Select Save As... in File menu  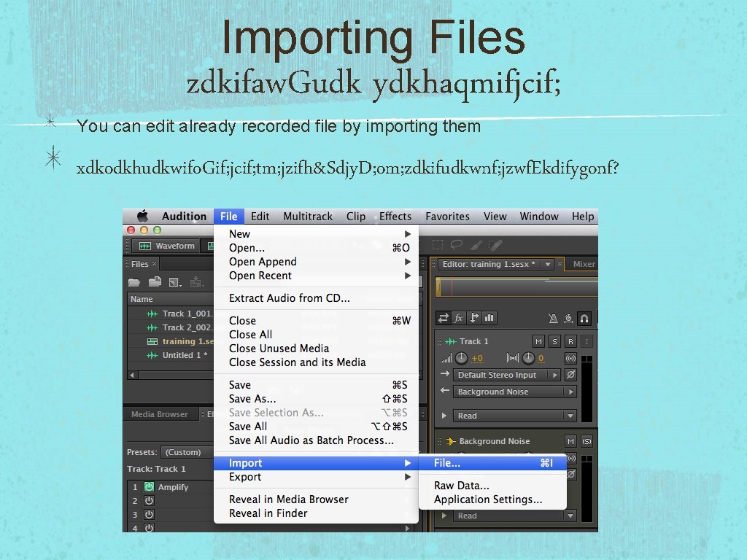(317, 399)
